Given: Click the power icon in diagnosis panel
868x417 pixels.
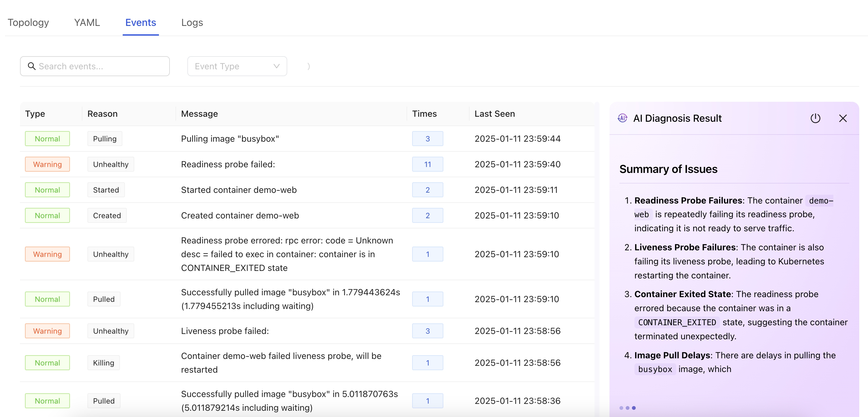Looking at the screenshot, I should point(815,118).
